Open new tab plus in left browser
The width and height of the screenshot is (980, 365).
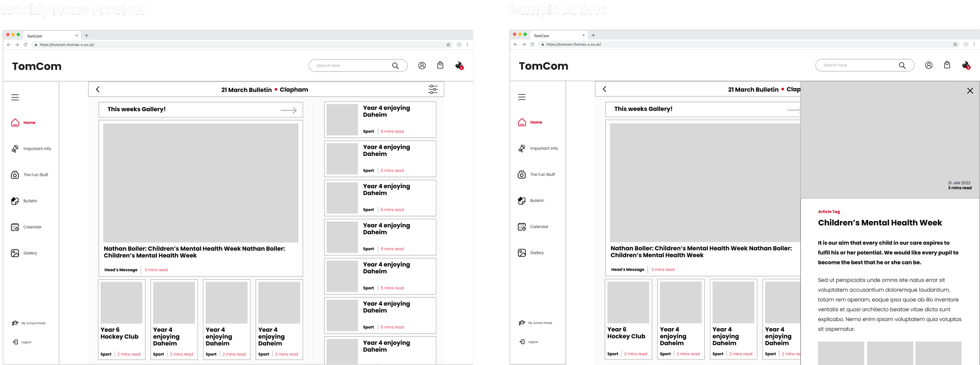point(87,36)
